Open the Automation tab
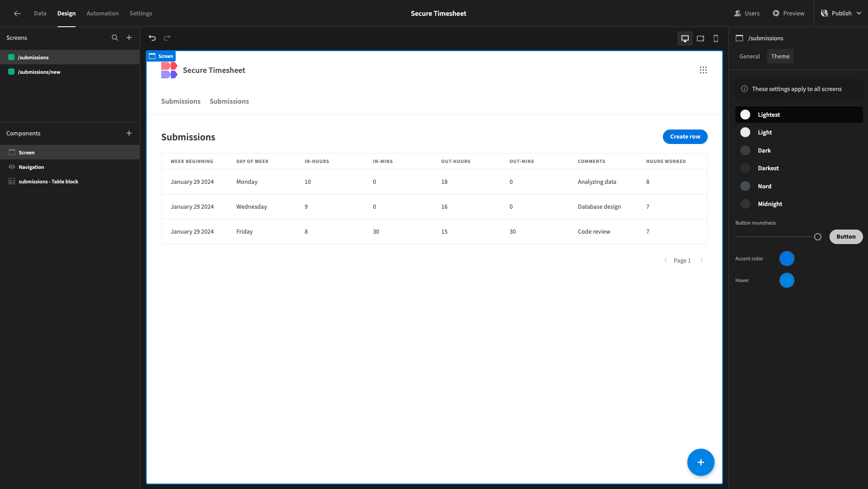Screen dimensions: 868x489 click(x=102, y=14)
